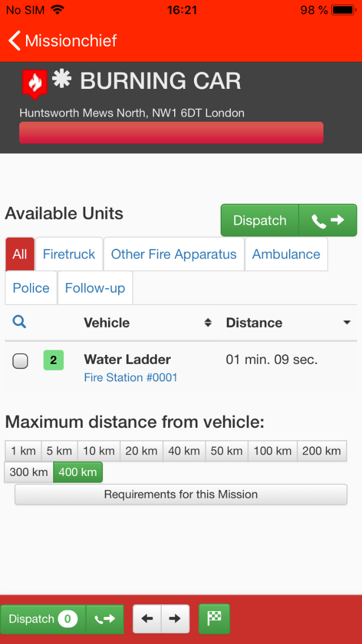Tap the back chevron to Missionchief
The width and height of the screenshot is (362, 644).
pyautogui.click(x=15, y=41)
